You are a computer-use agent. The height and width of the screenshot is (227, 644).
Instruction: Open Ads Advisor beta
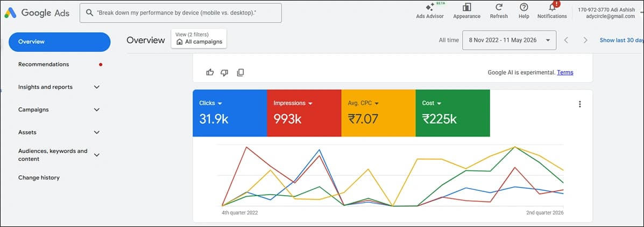(x=430, y=11)
